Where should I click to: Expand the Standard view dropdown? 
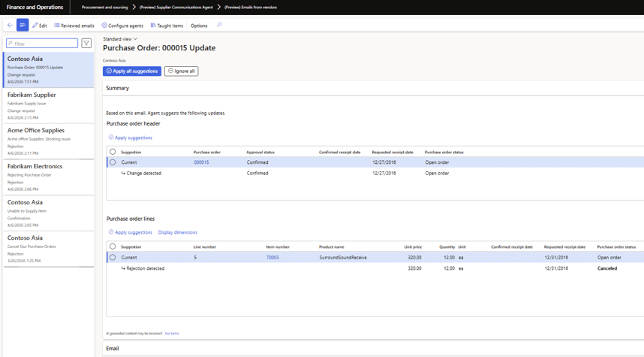[120, 38]
